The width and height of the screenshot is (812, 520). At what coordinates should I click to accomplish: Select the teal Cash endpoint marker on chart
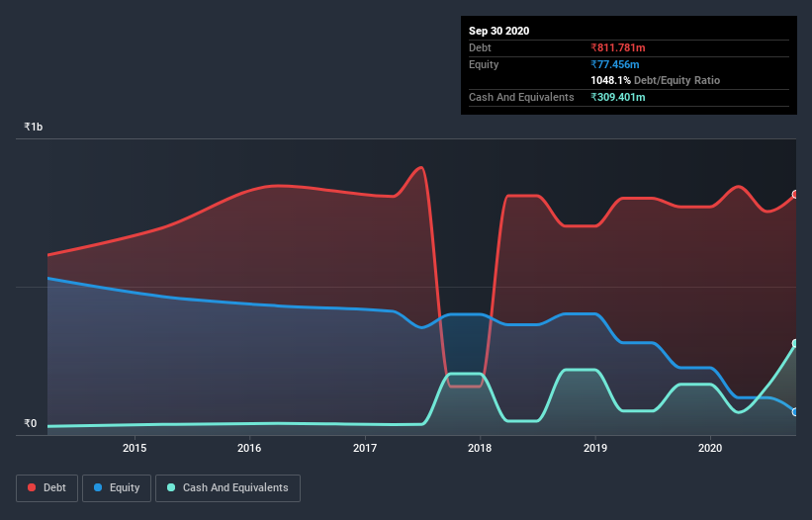[795, 344]
